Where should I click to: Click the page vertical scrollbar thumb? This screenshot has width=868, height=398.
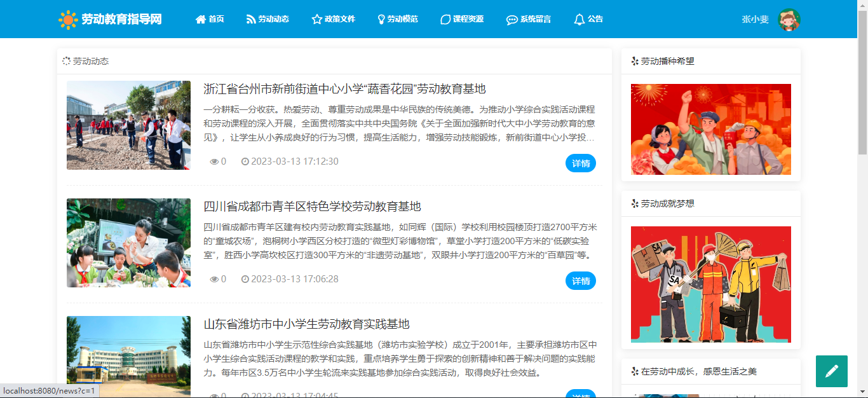click(862, 83)
